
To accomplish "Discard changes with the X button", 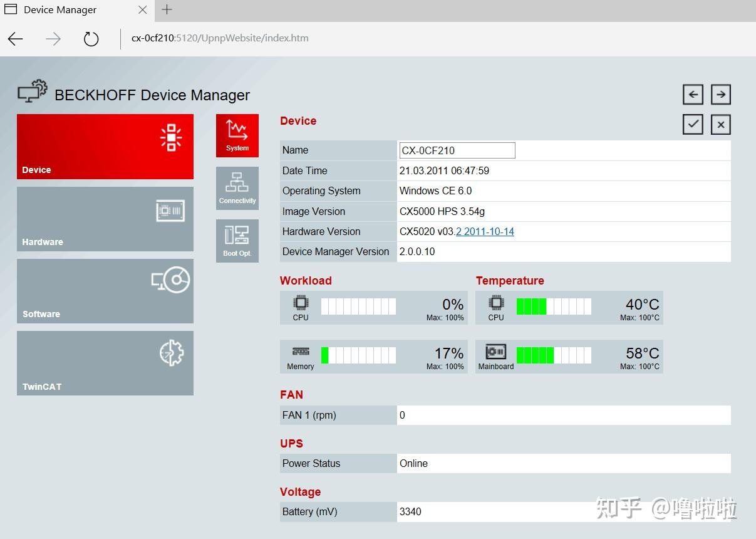I will pos(720,124).
